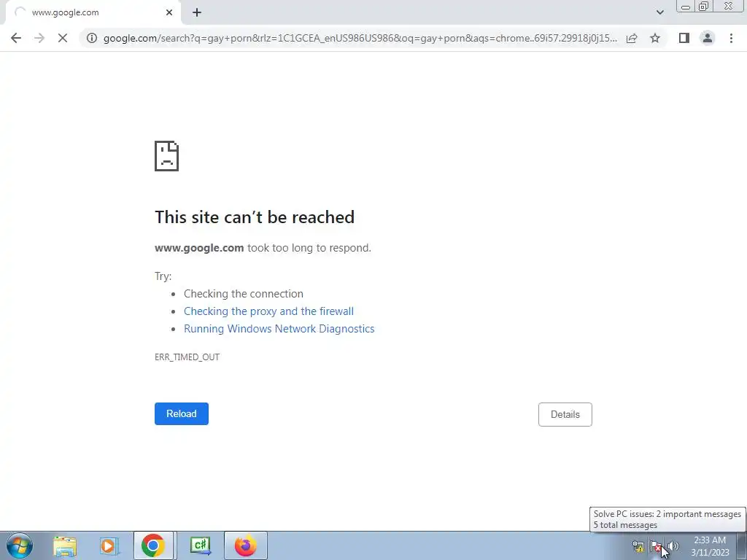This screenshot has height=560, width=747.
Task: Open the Chrome three-dot menu
Action: coord(731,38)
